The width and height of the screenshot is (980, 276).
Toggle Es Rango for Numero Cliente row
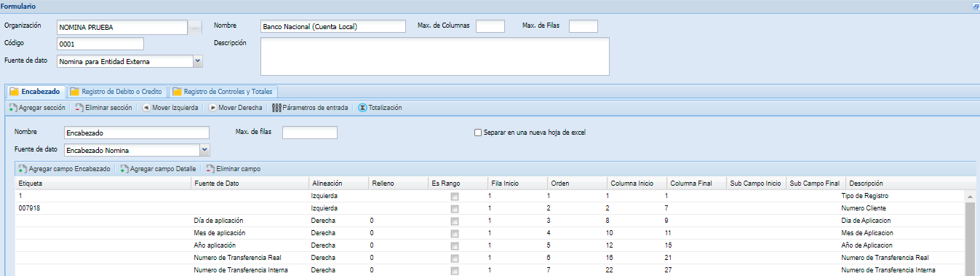pyautogui.click(x=454, y=209)
